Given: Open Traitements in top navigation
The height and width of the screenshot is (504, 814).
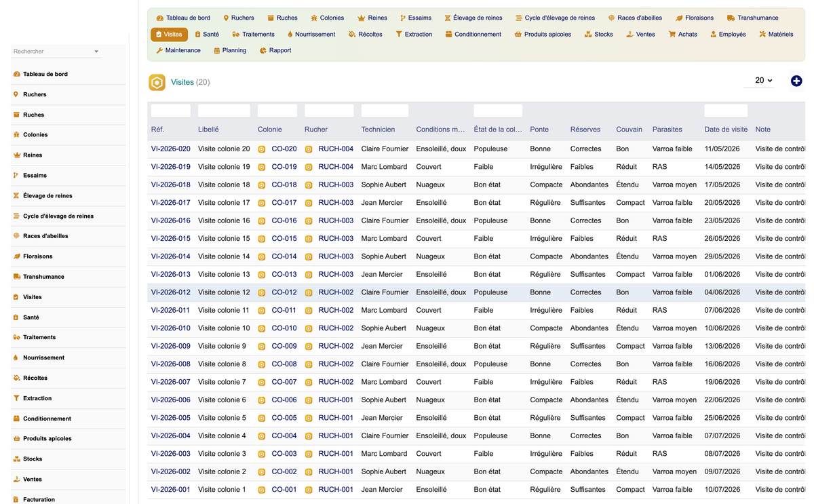Looking at the screenshot, I should pos(253,34).
